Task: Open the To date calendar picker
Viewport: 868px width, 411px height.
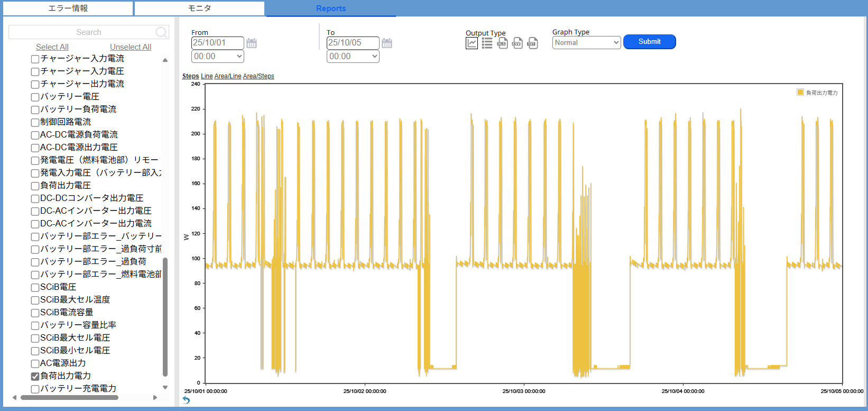Action: [387, 43]
